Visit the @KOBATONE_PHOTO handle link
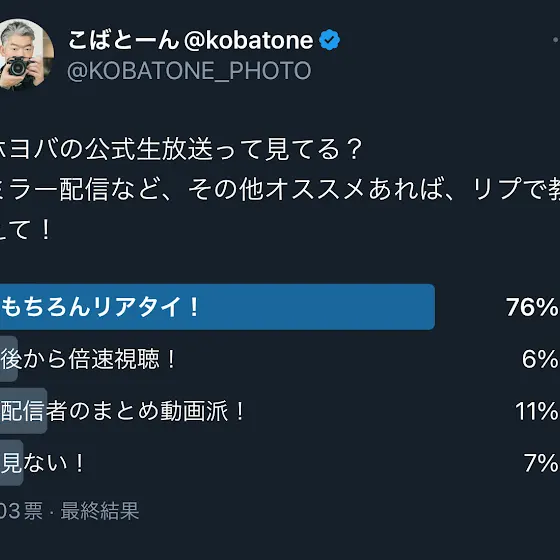Screen dimensions: 560x560 point(189,70)
